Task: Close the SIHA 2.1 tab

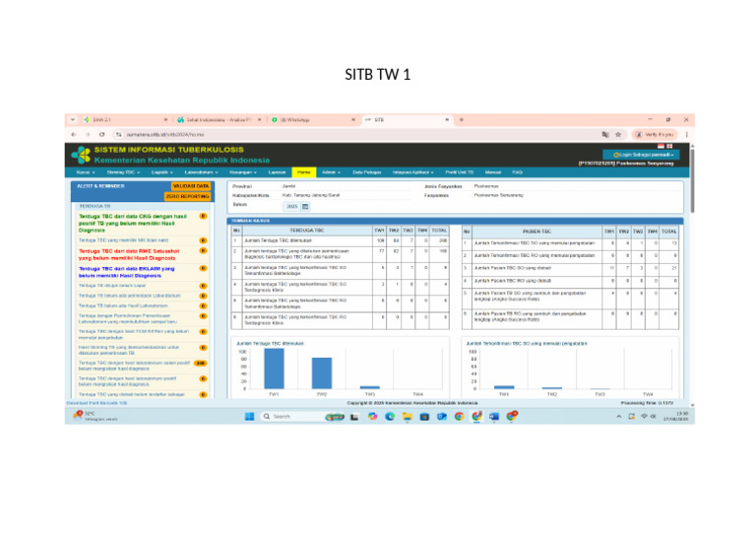Action: point(165,119)
